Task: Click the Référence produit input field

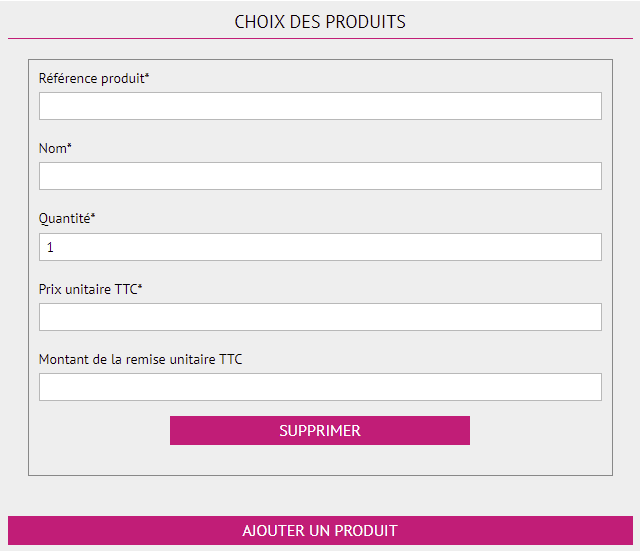Action: (x=320, y=106)
